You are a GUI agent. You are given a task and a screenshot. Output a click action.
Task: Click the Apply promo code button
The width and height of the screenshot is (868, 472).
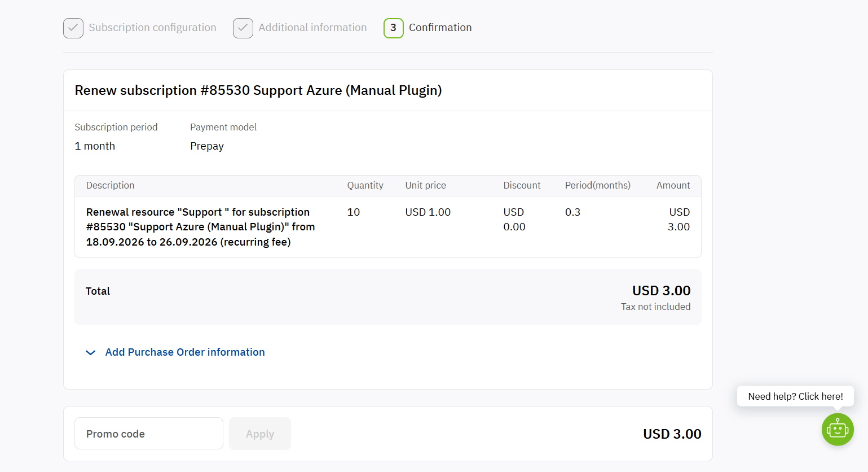(x=260, y=434)
